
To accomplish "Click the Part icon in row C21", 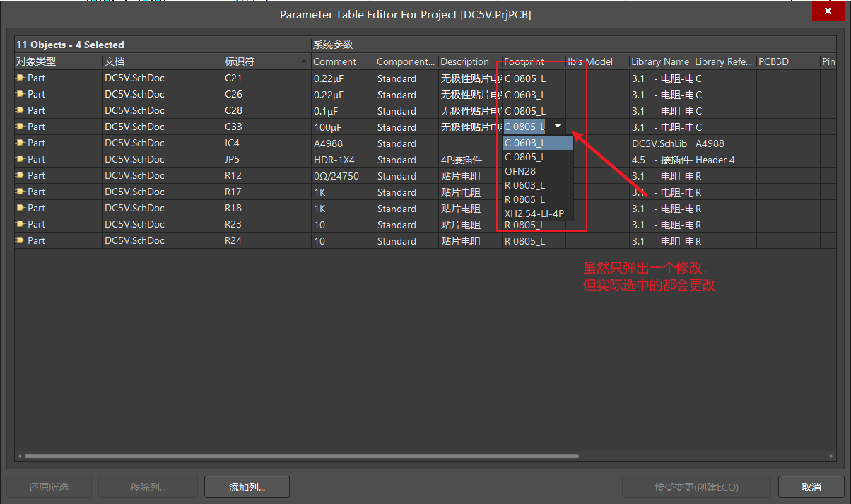I will pos(20,78).
